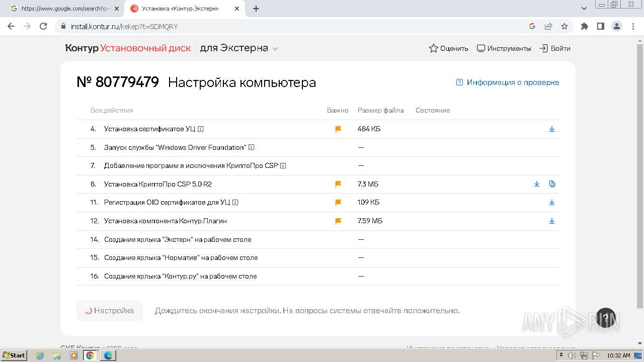Open a new browser tab

tap(256, 9)
